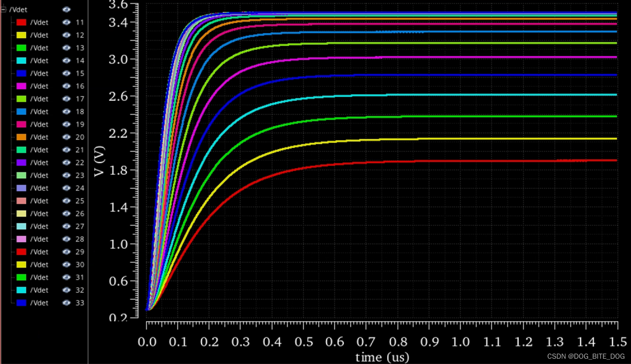Screen dimensions: 631x364
Task: Click the /Vdet parent group label
Action: pos(19,9)
